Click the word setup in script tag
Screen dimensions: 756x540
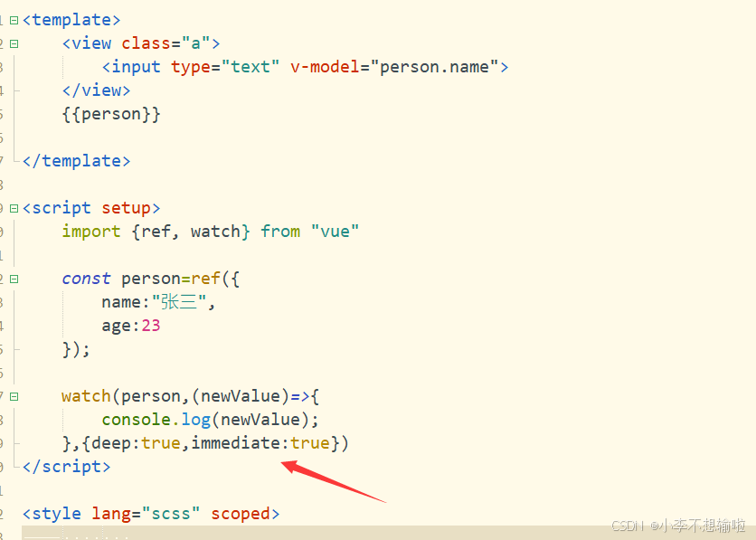coord(126,208)
